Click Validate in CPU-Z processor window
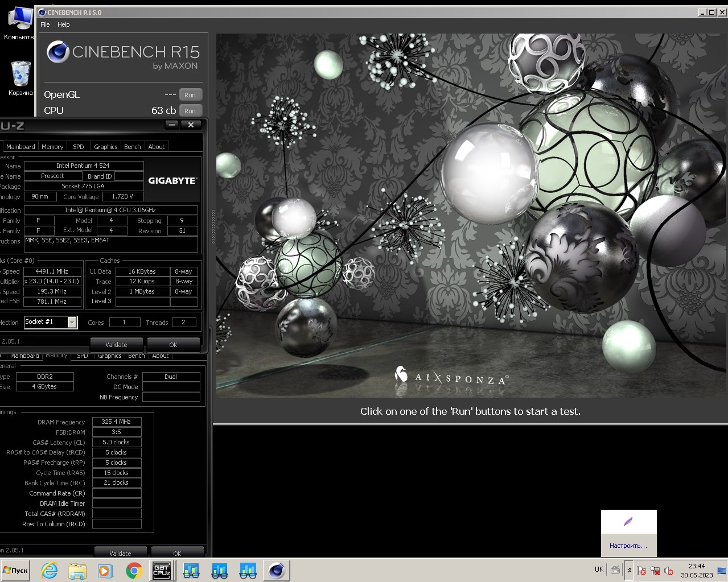This screenshot has width=728, height=582. (x=116, y=345)
